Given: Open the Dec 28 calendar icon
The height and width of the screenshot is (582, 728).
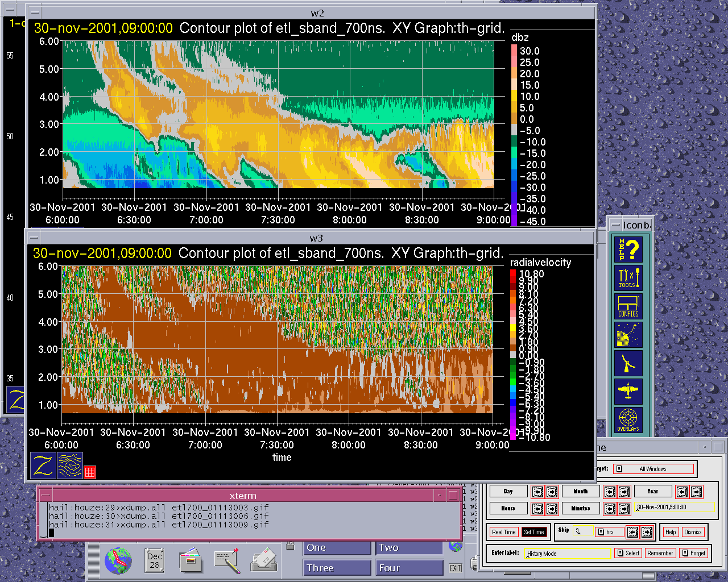Looking at the screenshot, I should coord(155,560).
